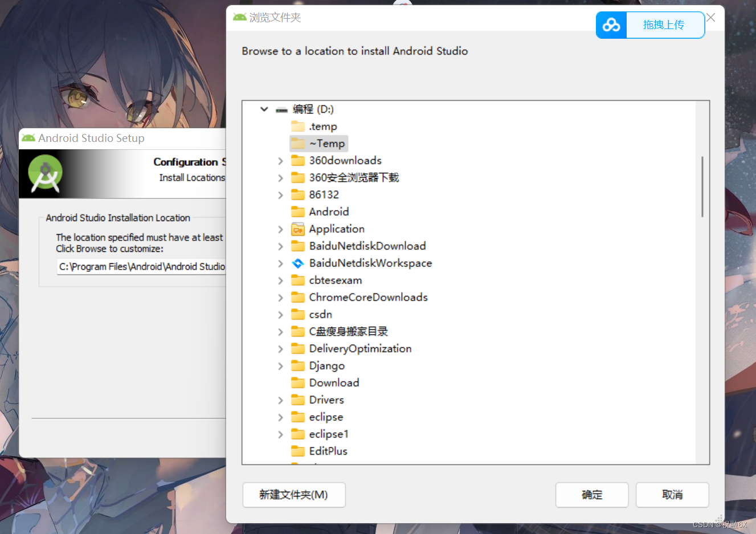Click the 新建文件夹(M) new folder button

[294, 495]
